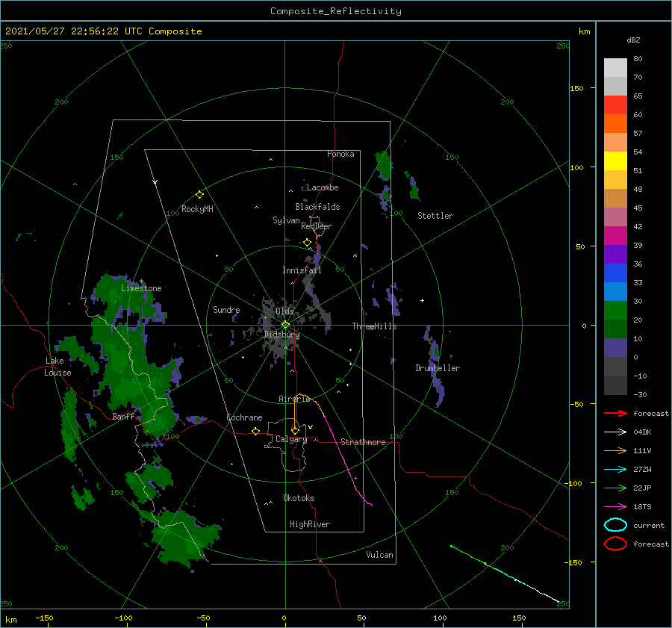
Task: Click the Vulcan city label
Action: click(x=379, y=555)
